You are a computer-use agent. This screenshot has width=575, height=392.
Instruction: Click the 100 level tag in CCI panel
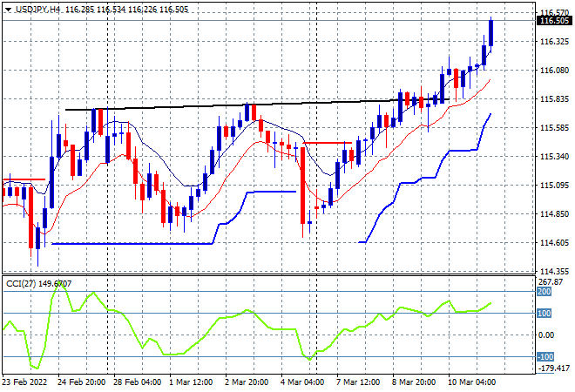point(545,313)
